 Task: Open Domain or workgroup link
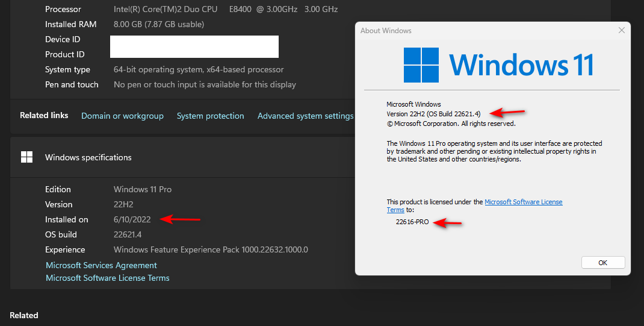122,116
